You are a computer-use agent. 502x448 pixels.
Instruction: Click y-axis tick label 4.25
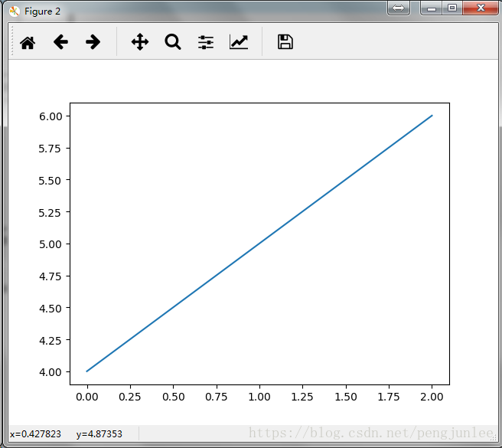[x=50, y=340]
